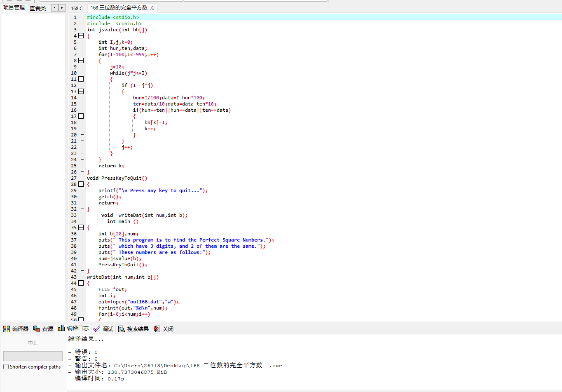
Task: Click 关闭 to close the bottom panel
Action: point(164,329)
